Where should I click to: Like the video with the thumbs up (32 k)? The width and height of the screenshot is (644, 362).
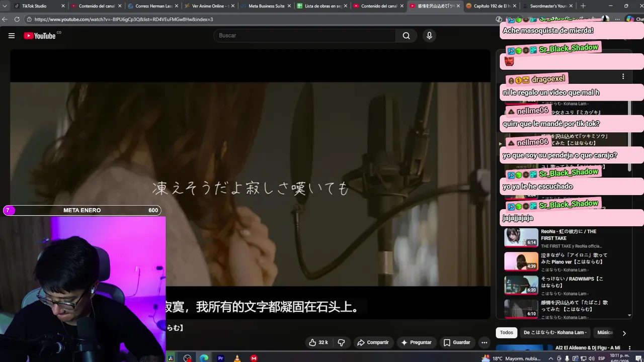pos(318,342)
